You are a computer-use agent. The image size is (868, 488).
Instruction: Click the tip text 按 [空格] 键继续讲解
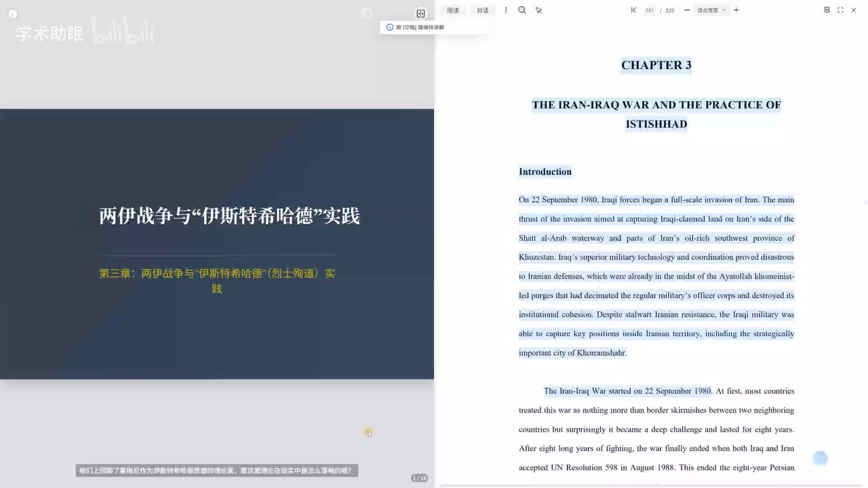(420, 27)
